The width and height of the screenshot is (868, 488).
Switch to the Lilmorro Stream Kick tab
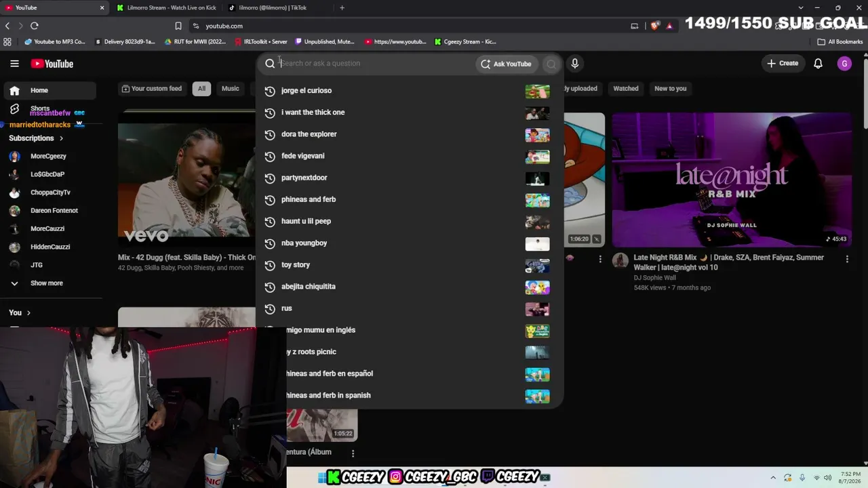pyautogui.click(x=166, y=7)
